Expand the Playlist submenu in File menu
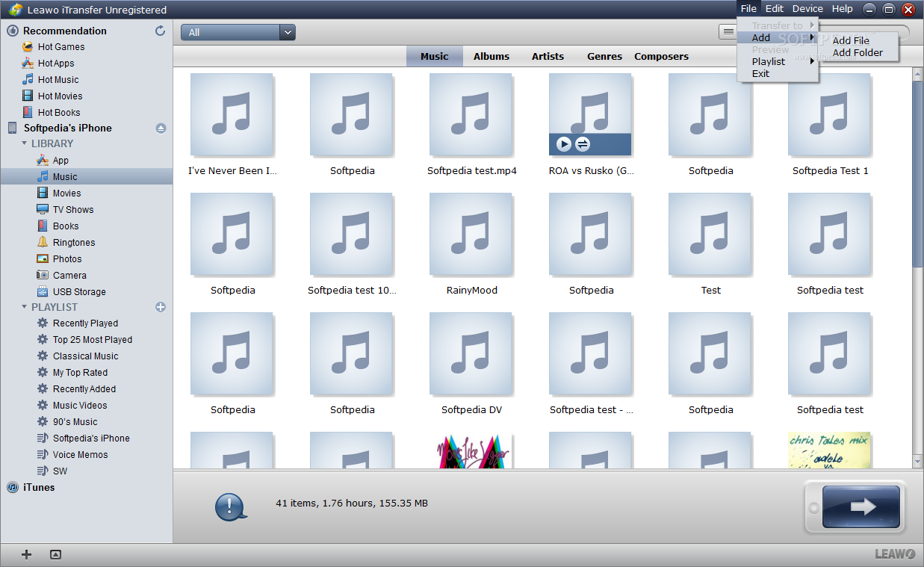The image size is (924, 567). (x=813, y=61)
